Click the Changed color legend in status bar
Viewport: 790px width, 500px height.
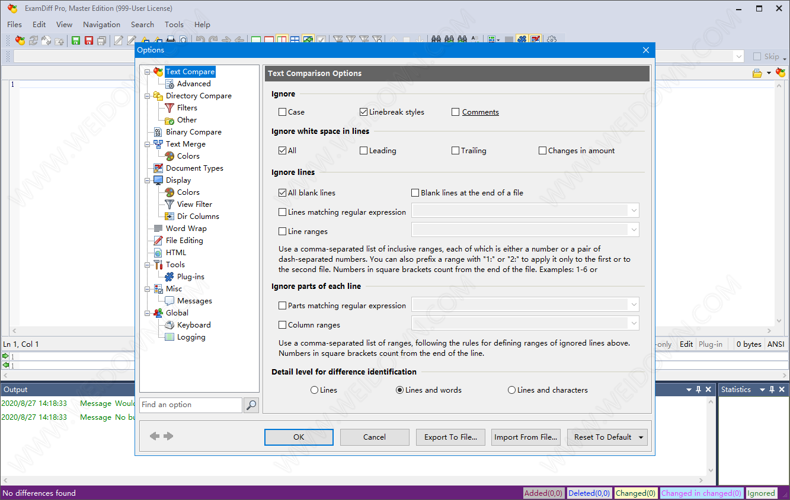click(x=635, y=493)
